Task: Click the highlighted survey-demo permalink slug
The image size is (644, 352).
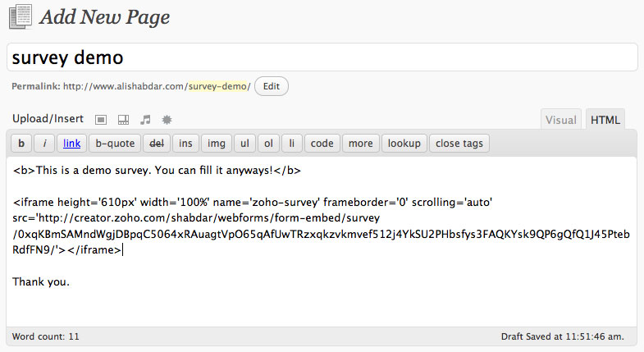Action: 217,86
